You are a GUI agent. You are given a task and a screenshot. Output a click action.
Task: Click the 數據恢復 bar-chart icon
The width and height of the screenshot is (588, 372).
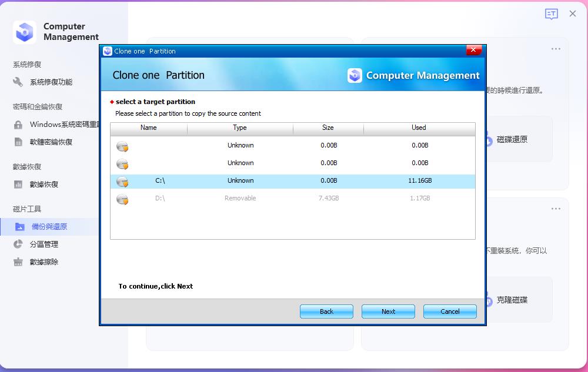[x=19, y=185]
